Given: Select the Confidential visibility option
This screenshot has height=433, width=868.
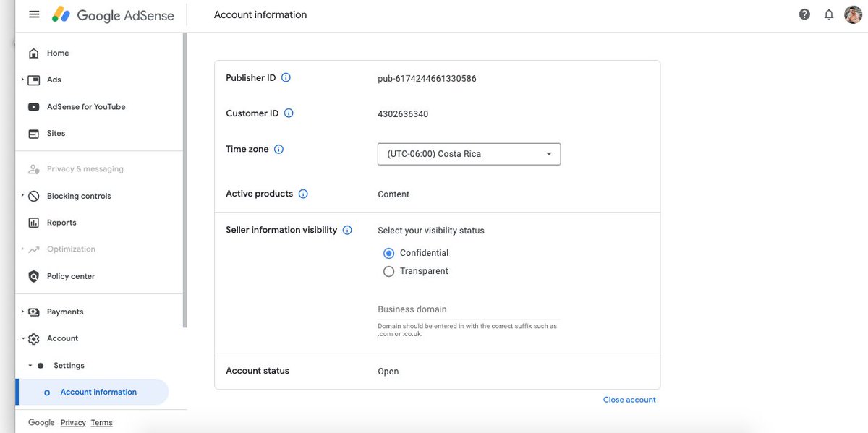Looking at the screenshot, I should pyautogui.click(x=389, y=253).
